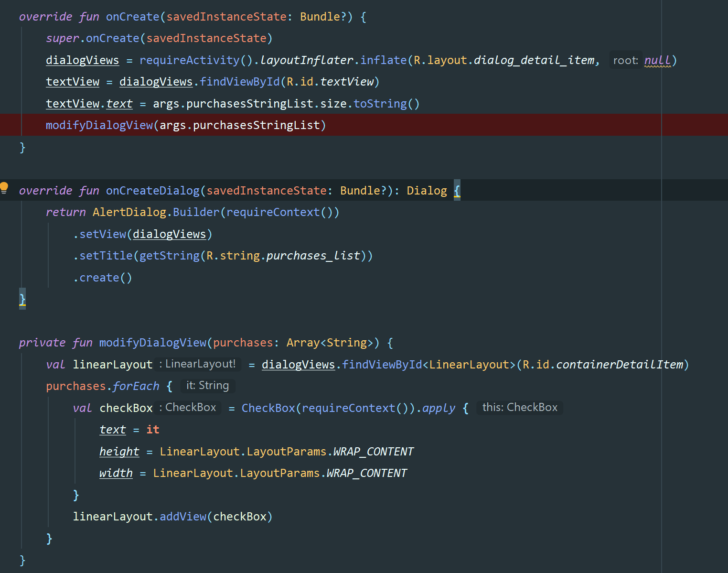Click the forEach call on purchases

136,386
